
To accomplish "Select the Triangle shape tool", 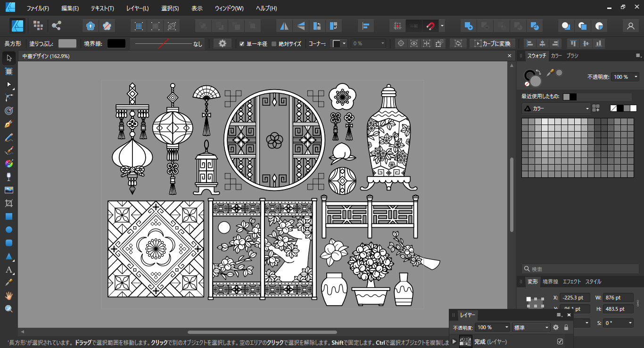I will tap(8, 257).
